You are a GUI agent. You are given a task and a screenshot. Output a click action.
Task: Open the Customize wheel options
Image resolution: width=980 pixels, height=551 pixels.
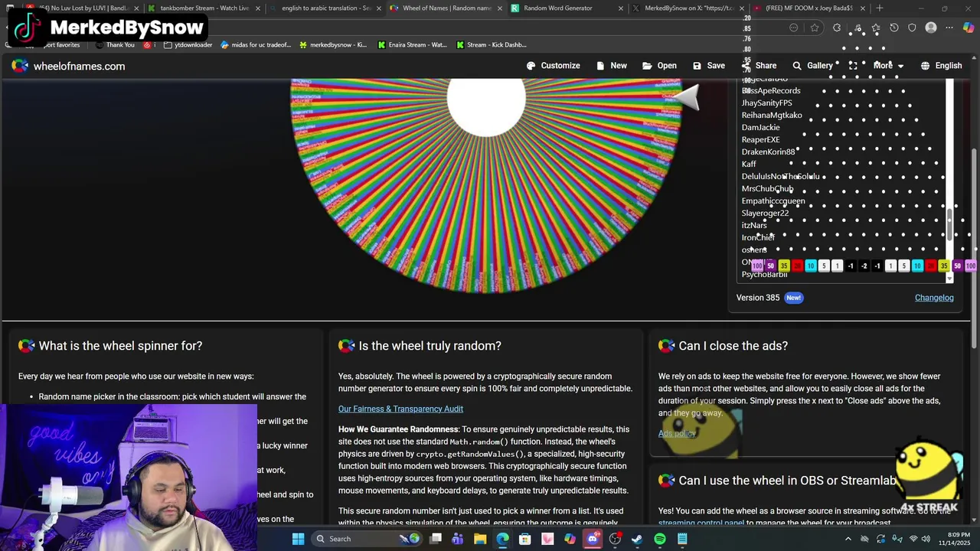553,66
